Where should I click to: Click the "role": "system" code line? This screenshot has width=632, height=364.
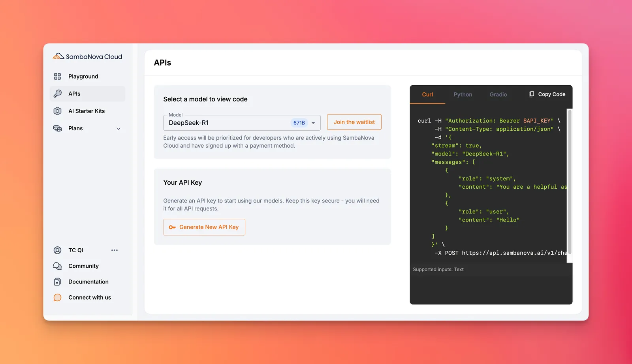(x=487, y=179)
